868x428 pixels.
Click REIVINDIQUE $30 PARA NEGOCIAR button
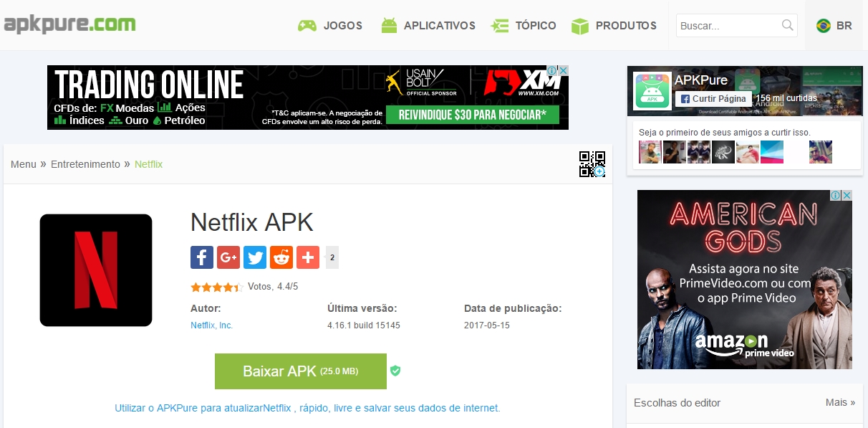[471, 115]
